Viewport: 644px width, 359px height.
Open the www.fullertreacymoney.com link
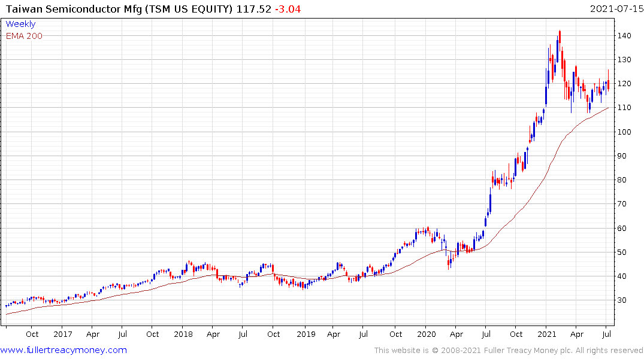pyautogui.click(x=64, y=350)
